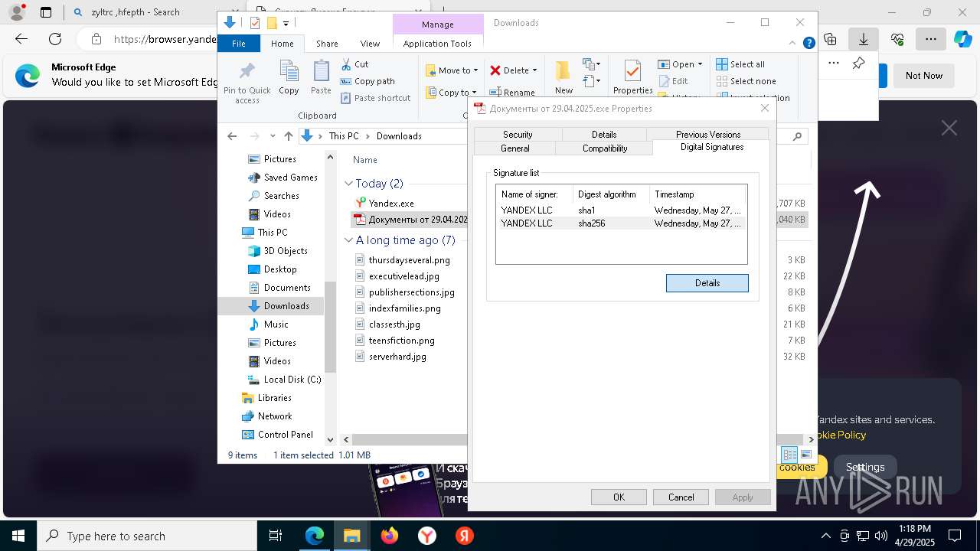Open Local Disk (C:) in the navigation pane
This screenshot has height=551, width=980.
point(292,380)
